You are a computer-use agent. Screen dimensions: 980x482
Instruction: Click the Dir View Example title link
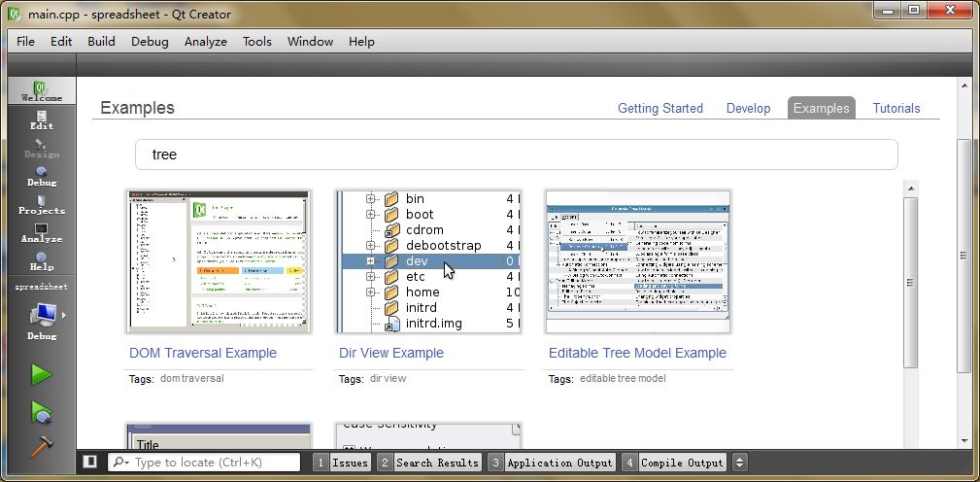(391, 353)
